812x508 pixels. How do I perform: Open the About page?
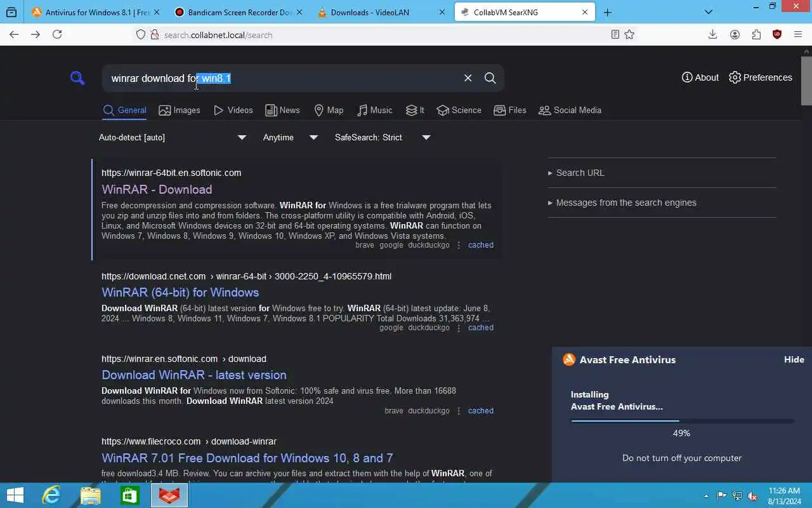tap(700, 77)
